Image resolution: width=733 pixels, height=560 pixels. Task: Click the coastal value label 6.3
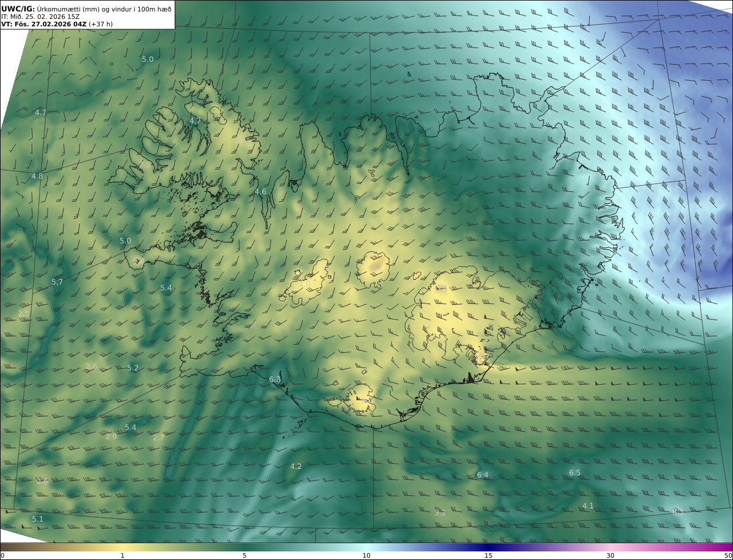pyautogui.click(x=275, y=380)
